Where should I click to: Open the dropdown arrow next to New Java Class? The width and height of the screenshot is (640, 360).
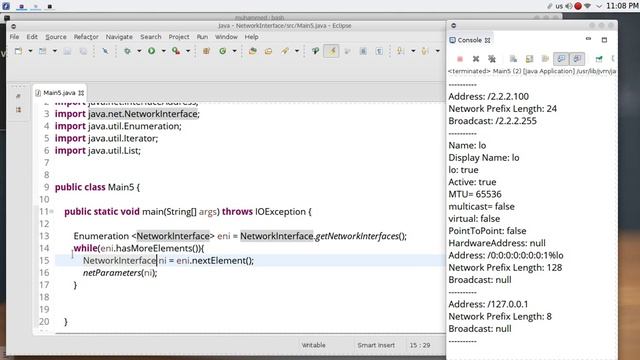[x=234, y=51]
